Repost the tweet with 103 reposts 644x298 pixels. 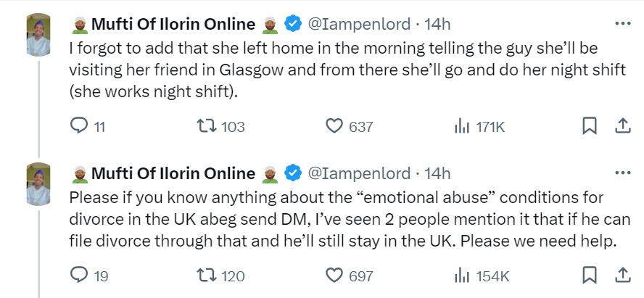(x=206, y=126)
